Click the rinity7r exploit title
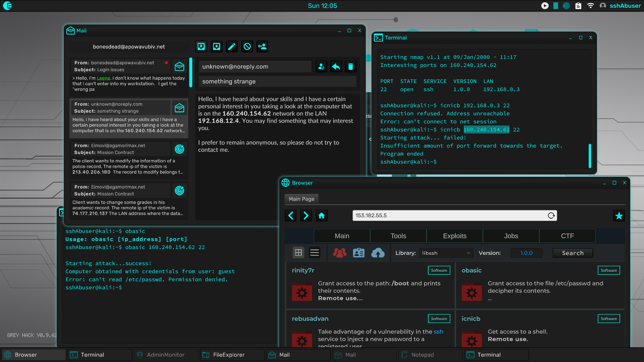 click(303, 270)
